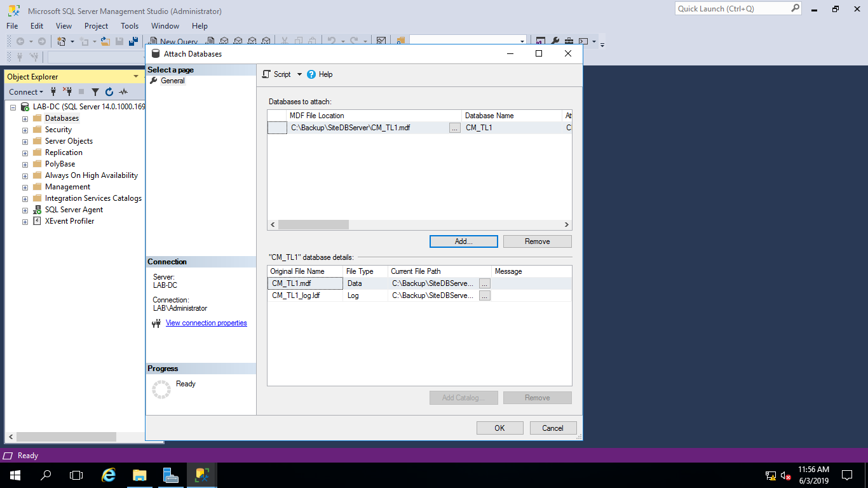Image resolution: width=868 pixels, height=488 pixels.
Task: Click the clock showing 11:56 AM
Action: (813, 470)
